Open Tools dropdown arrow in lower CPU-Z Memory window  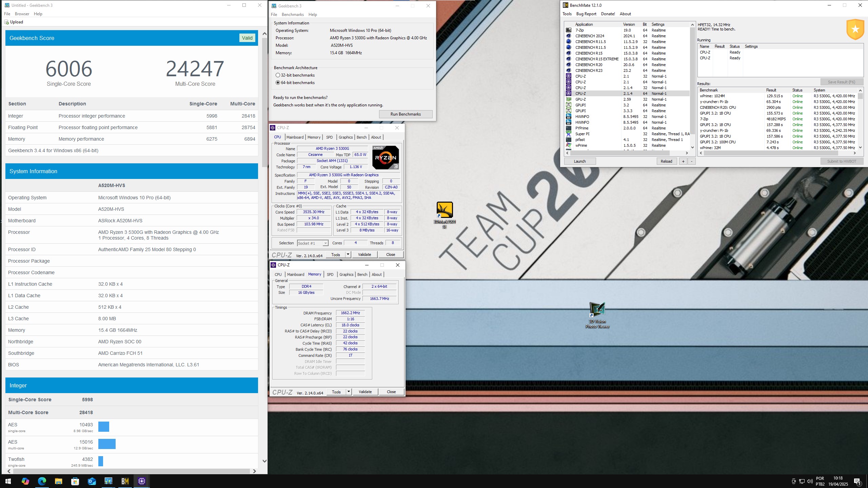pyautogui.click(x=349, y=392)
